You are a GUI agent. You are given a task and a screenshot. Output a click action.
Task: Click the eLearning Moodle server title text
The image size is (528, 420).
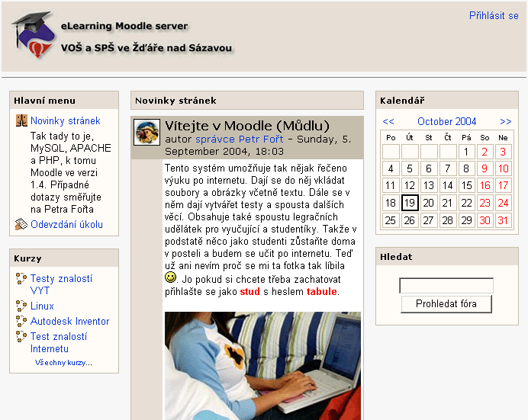click(124, 26)
